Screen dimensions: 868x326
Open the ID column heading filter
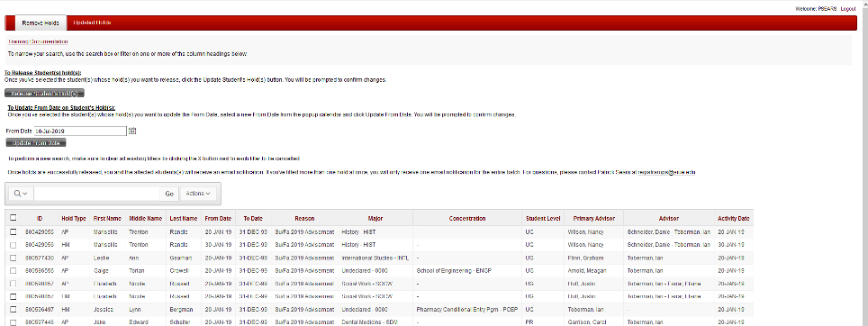[40, 219]
